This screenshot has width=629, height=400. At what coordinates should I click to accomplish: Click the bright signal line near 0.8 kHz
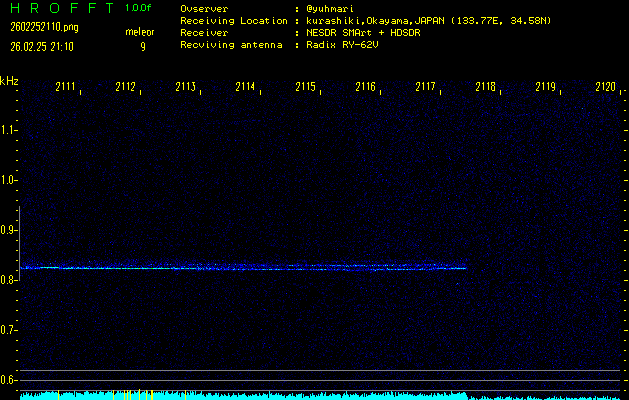coord(240,268)
